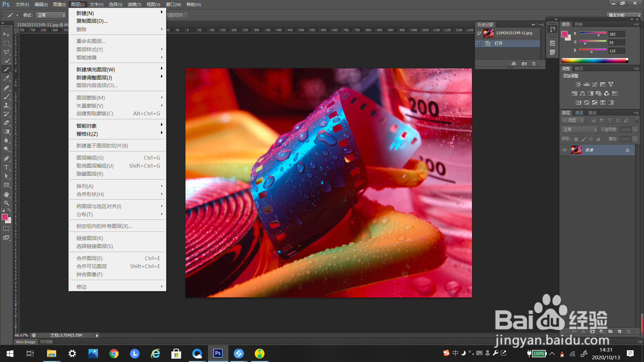Select the Hand tool
The height and width of the screenshot is (362, 644).
[6, 194]
